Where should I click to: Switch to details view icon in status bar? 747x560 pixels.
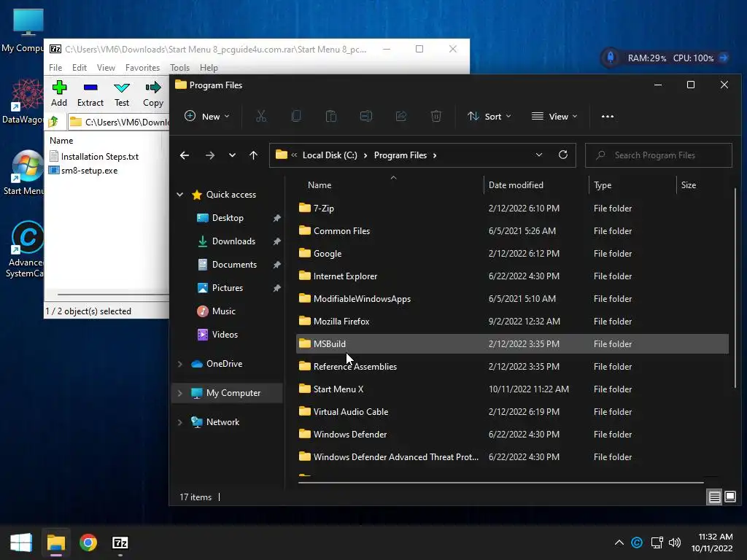715,497
